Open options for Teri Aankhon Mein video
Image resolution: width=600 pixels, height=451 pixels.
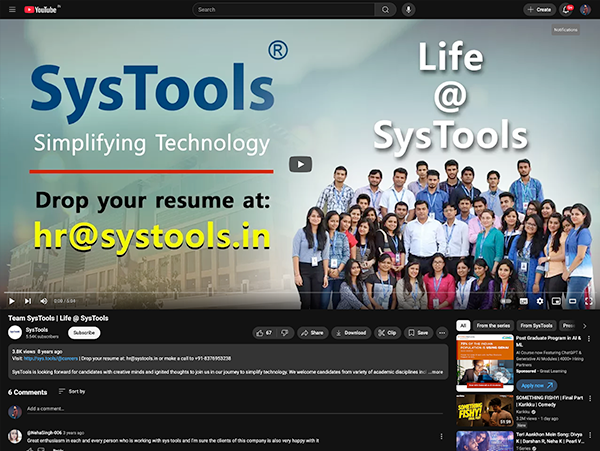(x=590, y=435)
